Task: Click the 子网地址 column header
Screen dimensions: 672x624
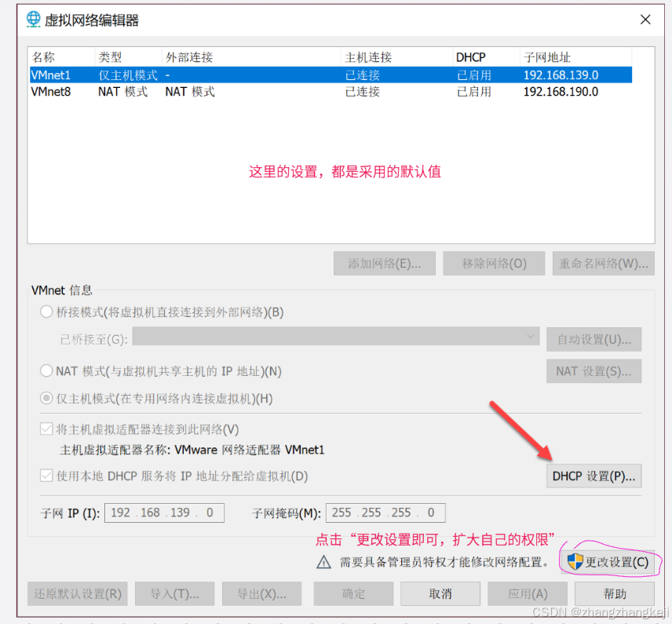Action: point(575,57)
